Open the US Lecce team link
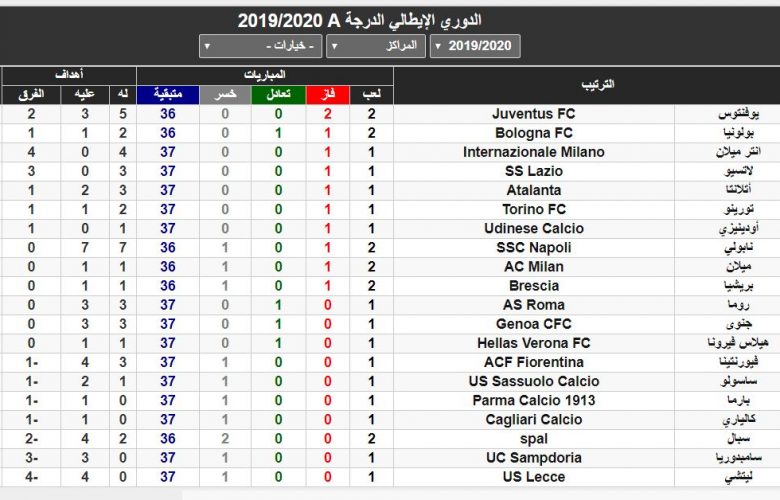Viewport: 780px width, 500px height. tap(534, 477)
